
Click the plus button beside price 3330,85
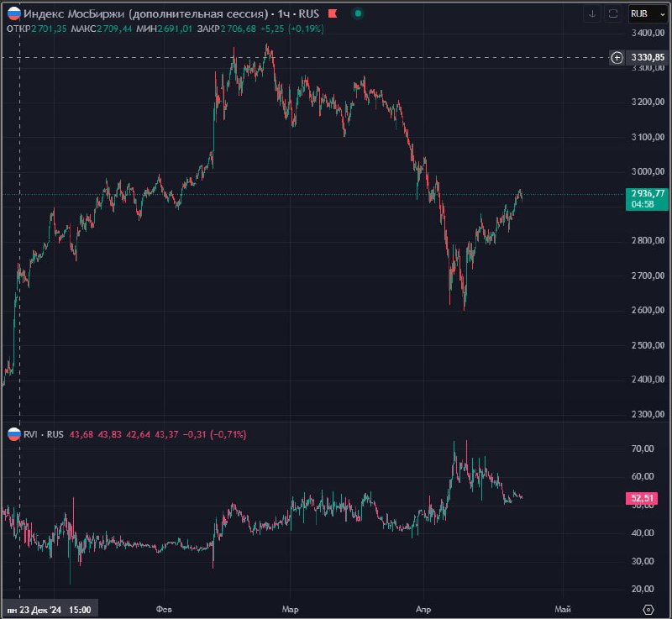point(617,57)
